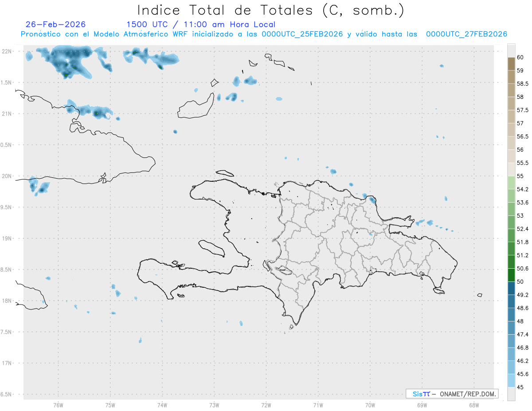Click the colorbar value '58.5'
Viewport: 532px width, 411px height.
[522, 84]
